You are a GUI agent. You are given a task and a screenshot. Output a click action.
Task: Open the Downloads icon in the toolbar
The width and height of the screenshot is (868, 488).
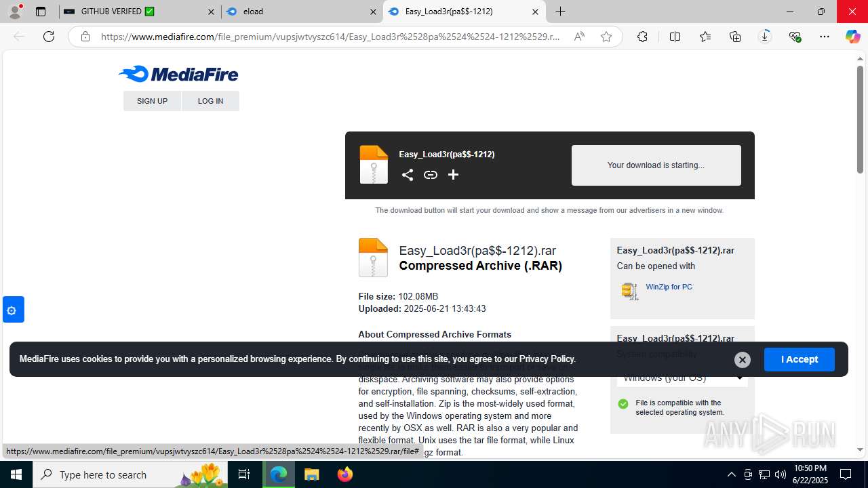tap(765, 37)
